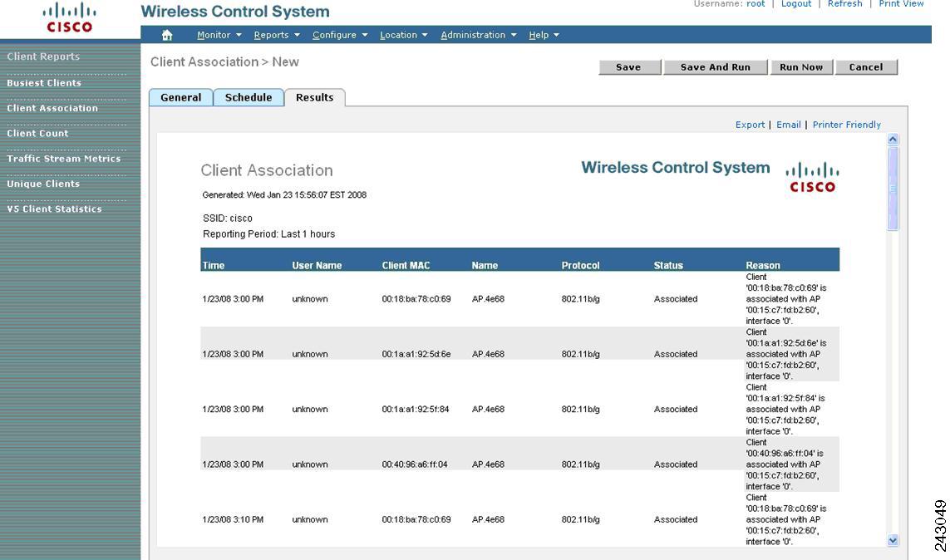Viewport: 950px width, 560px height.
Task: Expand the Location dropdown arrow
Action: coord(425,35)
